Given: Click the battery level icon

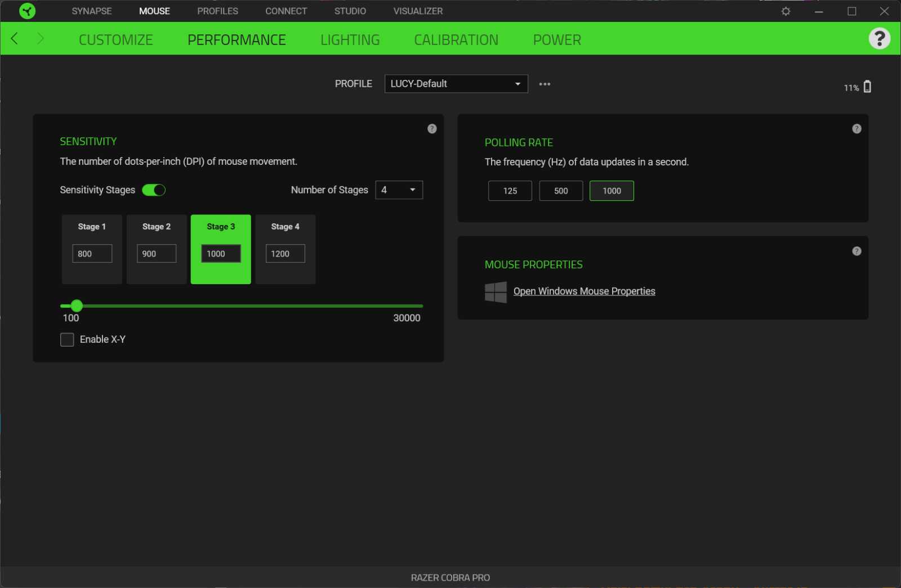Looking at the screenshot, I should click(x=867, y=86).
